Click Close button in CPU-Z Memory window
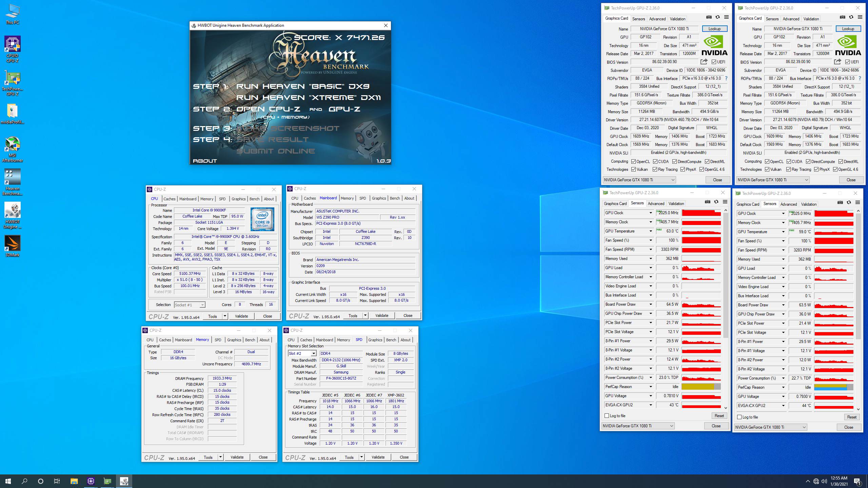This screenshot has height=488, width=868. pos(263,457)
